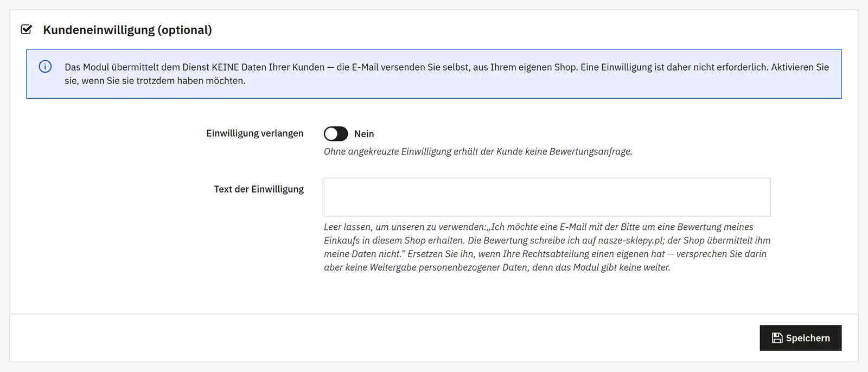Click the "Text der Einwilligung" label

click(x=259, y=189)
